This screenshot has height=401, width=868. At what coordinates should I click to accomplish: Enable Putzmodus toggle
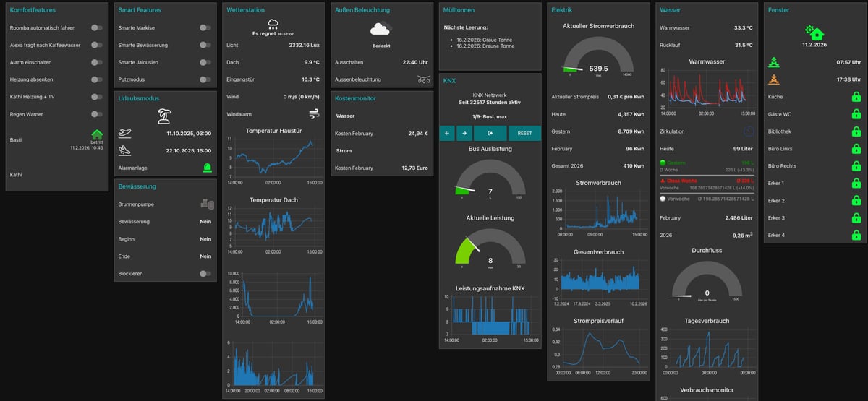(205, 79)
